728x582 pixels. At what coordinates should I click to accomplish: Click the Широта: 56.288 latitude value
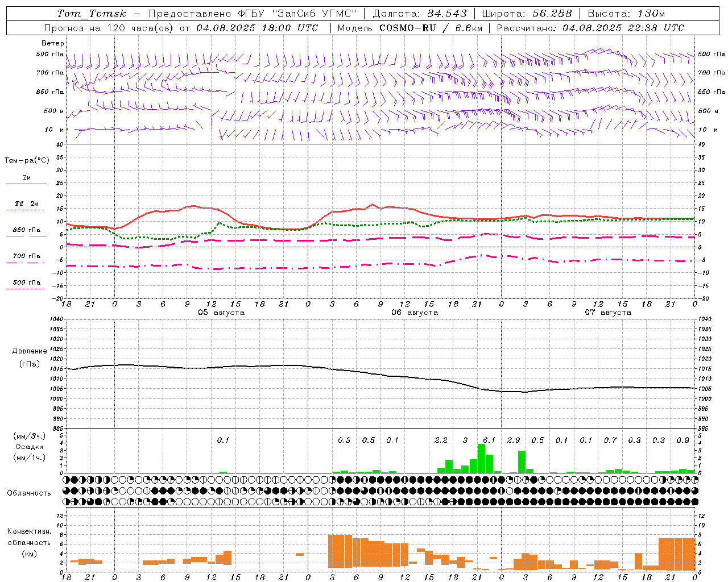pyautogui.click(x=527, y=14)
